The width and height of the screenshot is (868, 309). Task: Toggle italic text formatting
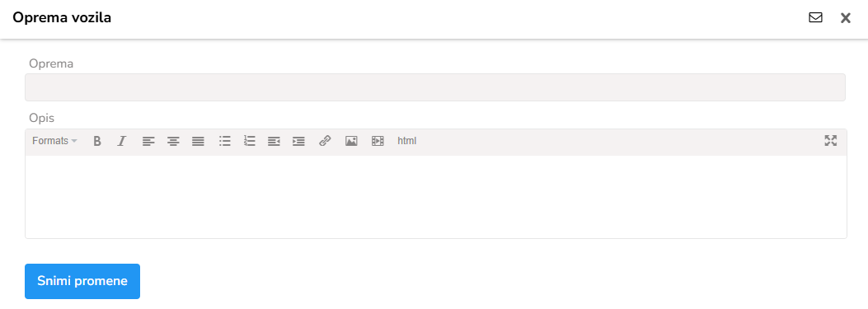122,141
